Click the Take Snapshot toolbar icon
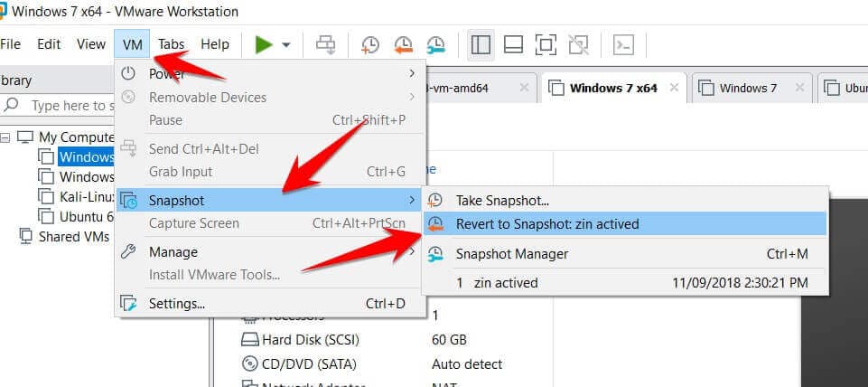 tap(369, 45)
